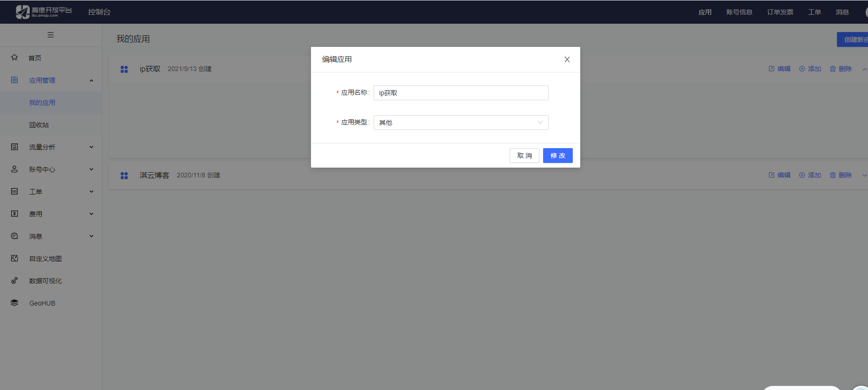
Task: Expand the 账号中心 sidebar chevron
Action: pyautogui.click(x=91, y=169)
